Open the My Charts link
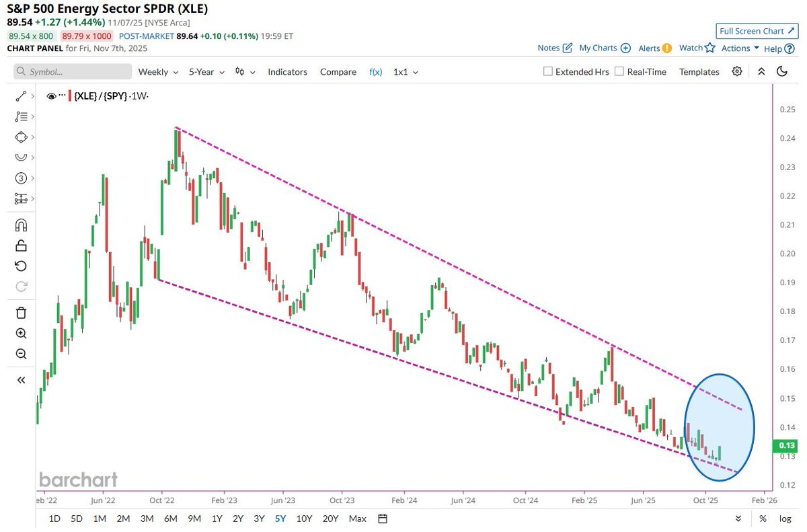 pyautogui.click(x=605, y=48)
